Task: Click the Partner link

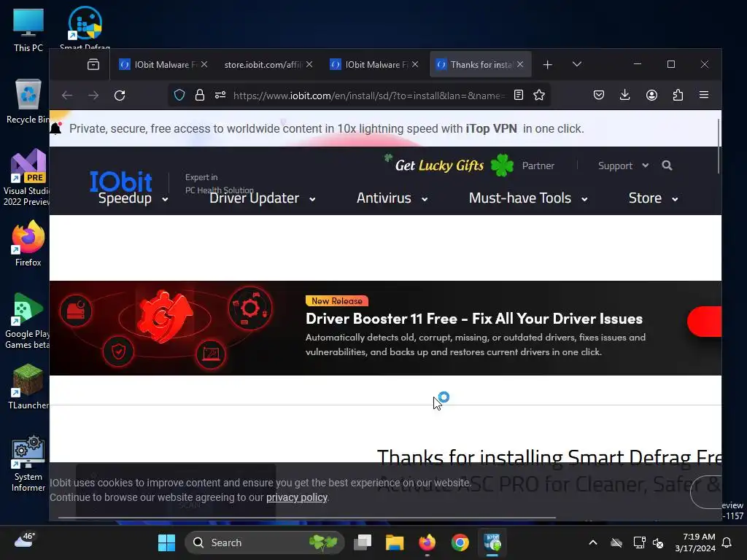Action: coord(538,166)
